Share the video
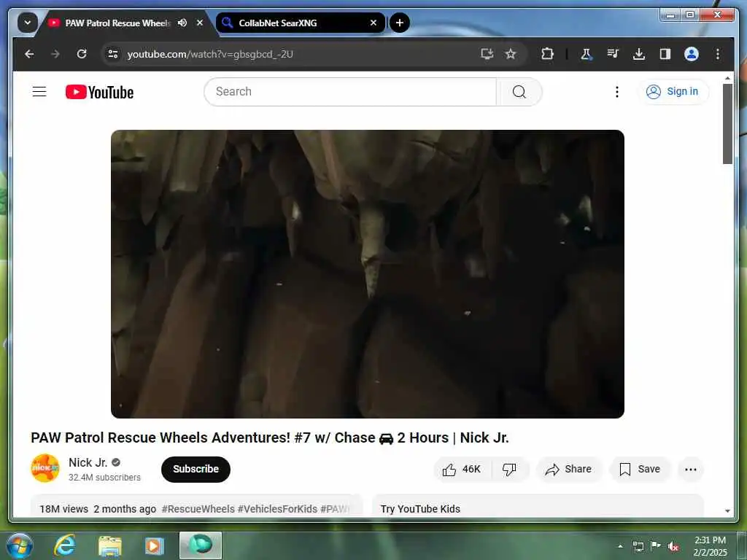 tap(569, 469)
